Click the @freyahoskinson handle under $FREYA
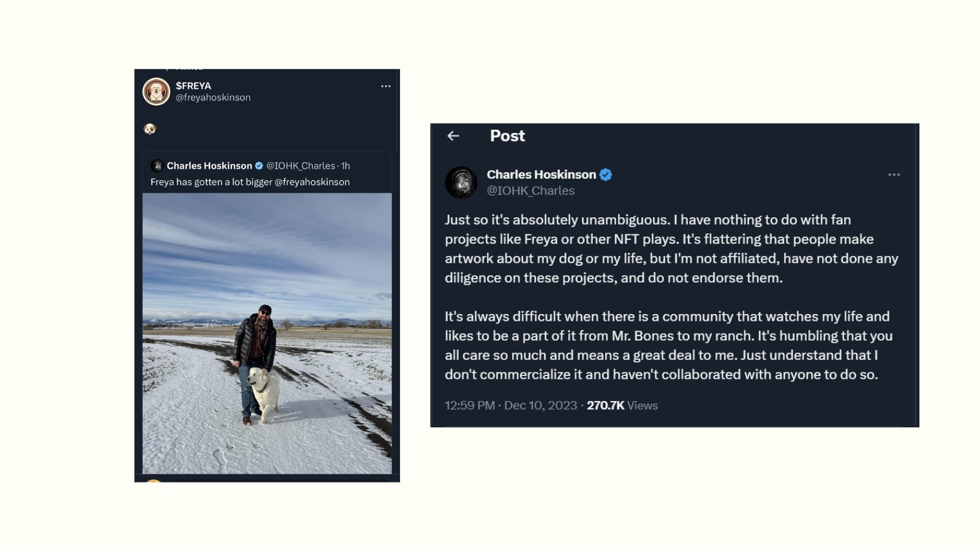The height and width of the screenshot is (551, 980). click(x=213, y=97)
